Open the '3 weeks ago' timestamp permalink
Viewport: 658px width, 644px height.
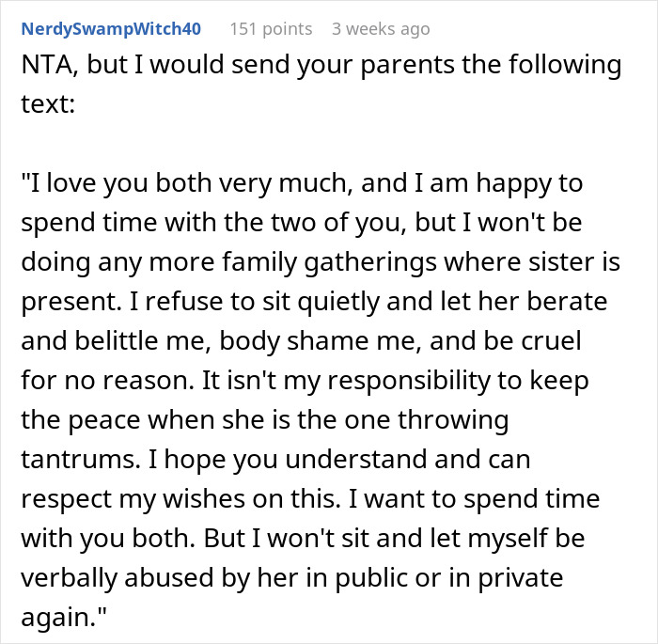[381, 28]
